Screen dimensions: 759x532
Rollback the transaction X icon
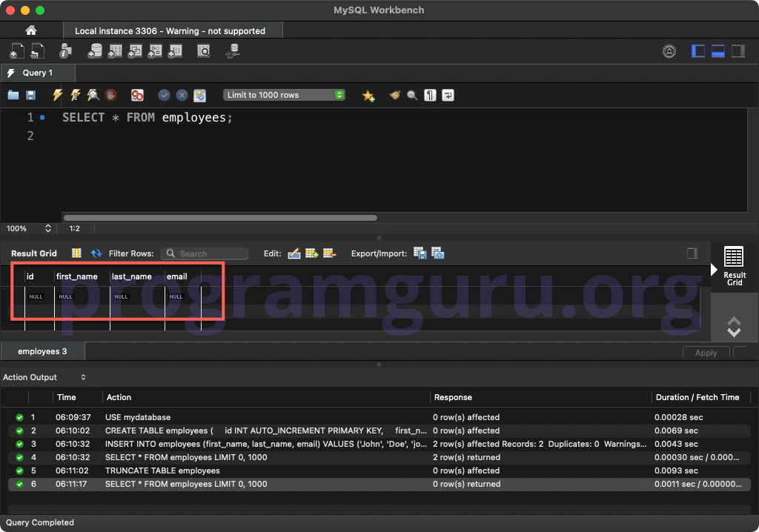(182, 95)
